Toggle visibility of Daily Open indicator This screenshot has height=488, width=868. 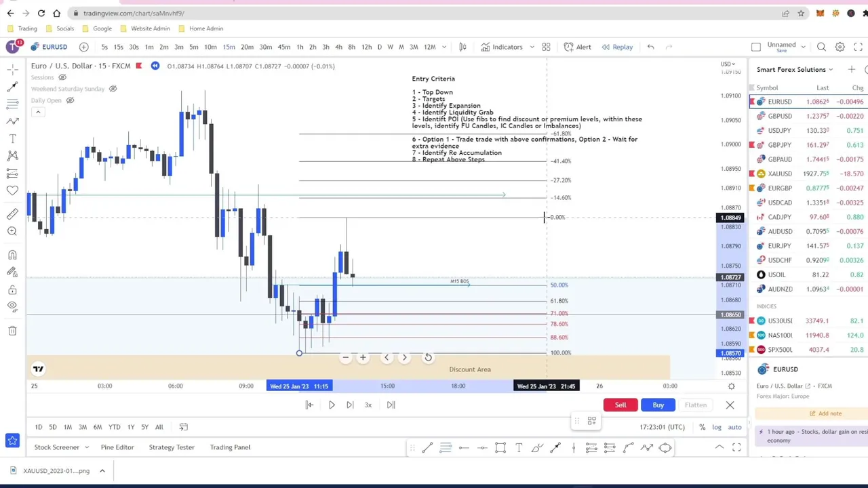coord(70,100)
